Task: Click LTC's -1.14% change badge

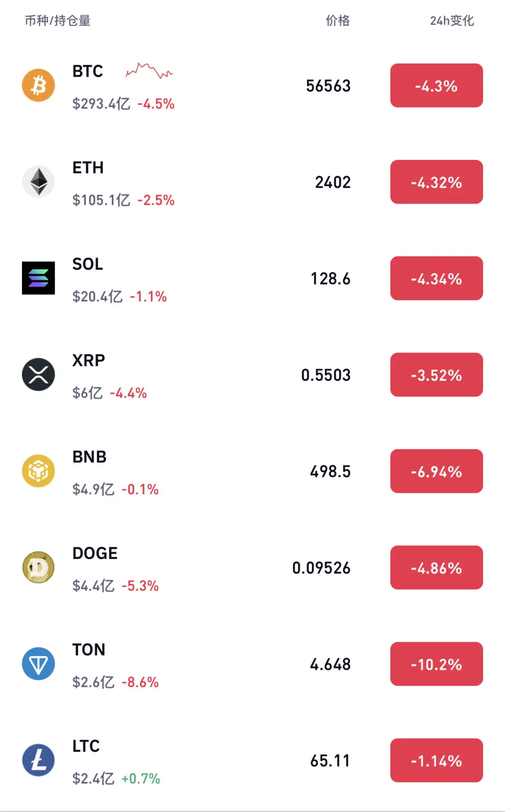Action: point(436,760)
